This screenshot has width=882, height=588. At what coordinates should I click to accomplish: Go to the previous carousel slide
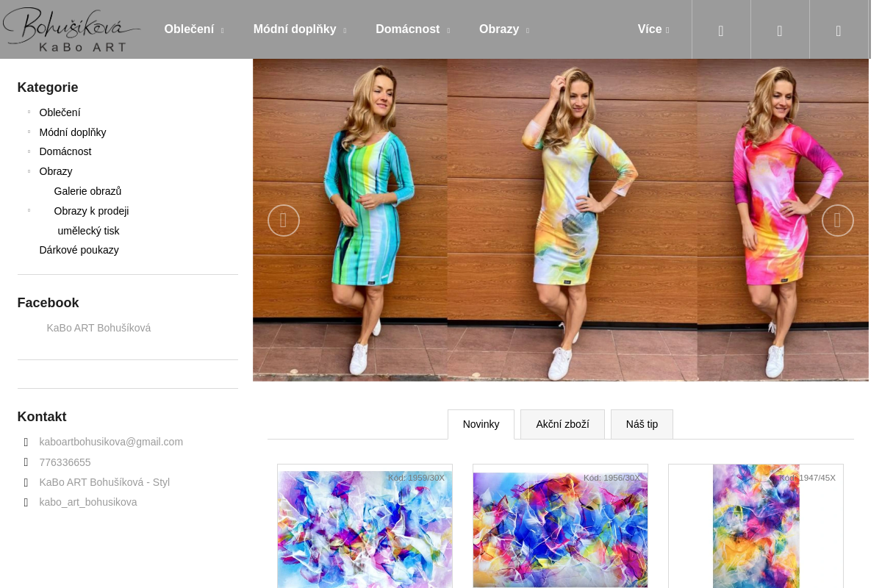[x=283, y=220]
